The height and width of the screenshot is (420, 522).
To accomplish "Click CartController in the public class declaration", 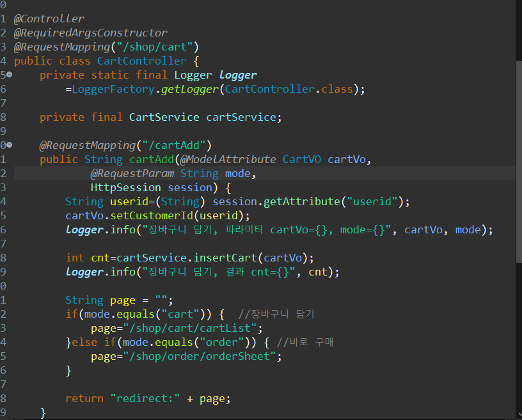I will pos(142,61).
